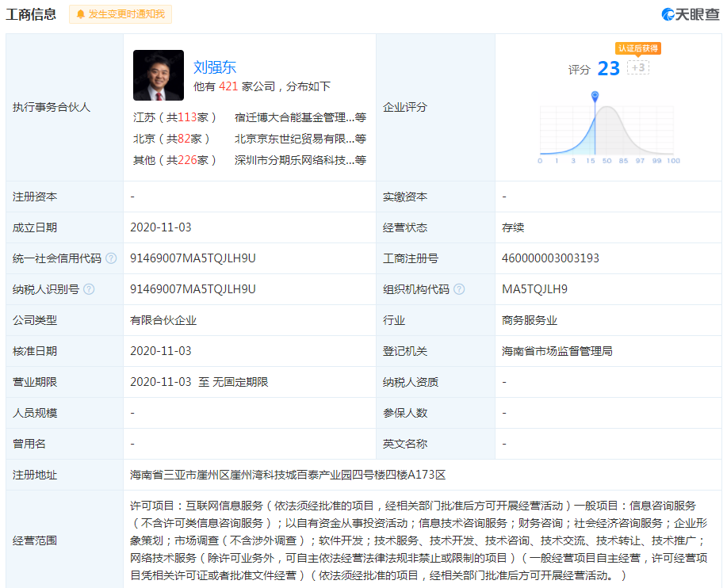
Task: Open 北京京东世纪贸易有限 company link
Action: click(x=300, y=139)
